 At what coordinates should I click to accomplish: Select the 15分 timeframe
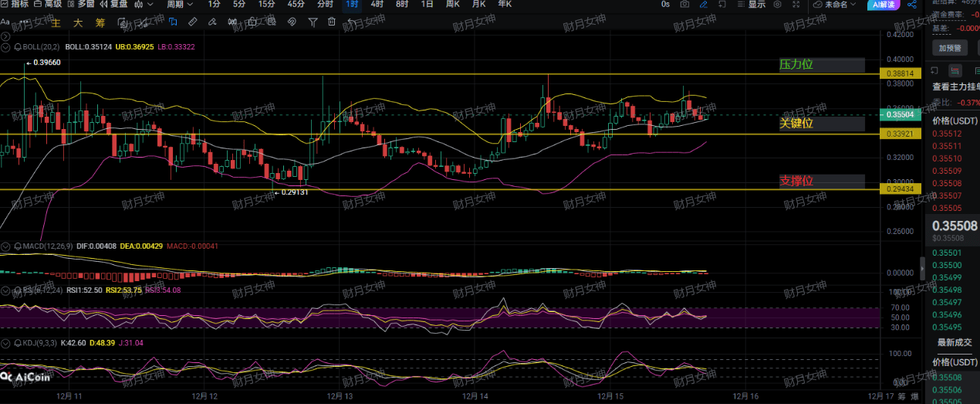point(266,5)
